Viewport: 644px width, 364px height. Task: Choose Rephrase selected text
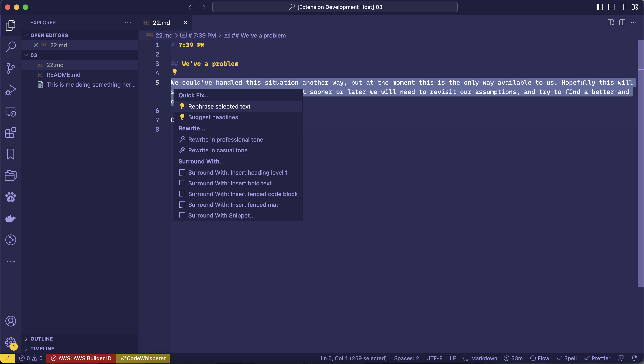tap(238, 107)
